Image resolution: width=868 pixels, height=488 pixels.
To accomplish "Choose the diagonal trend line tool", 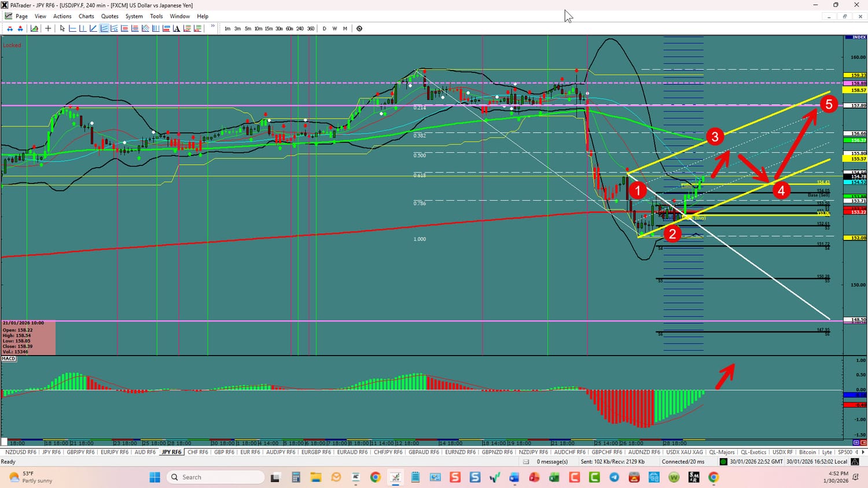I will [x=93, y=28].
